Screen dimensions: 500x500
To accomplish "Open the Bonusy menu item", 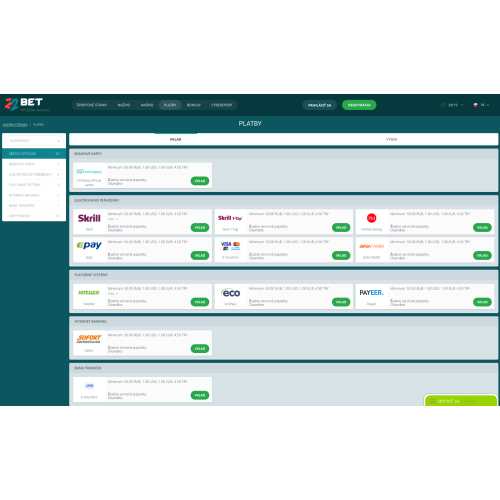I will click(x=194, y=105).
